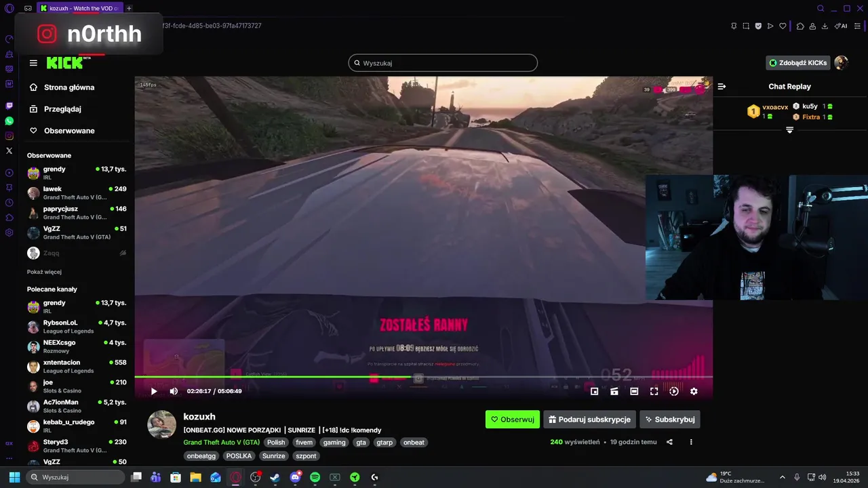Seek on the green video progress bar
This screenshot has height=488, width=868.
pyautogui.click(x=423, y=377)
